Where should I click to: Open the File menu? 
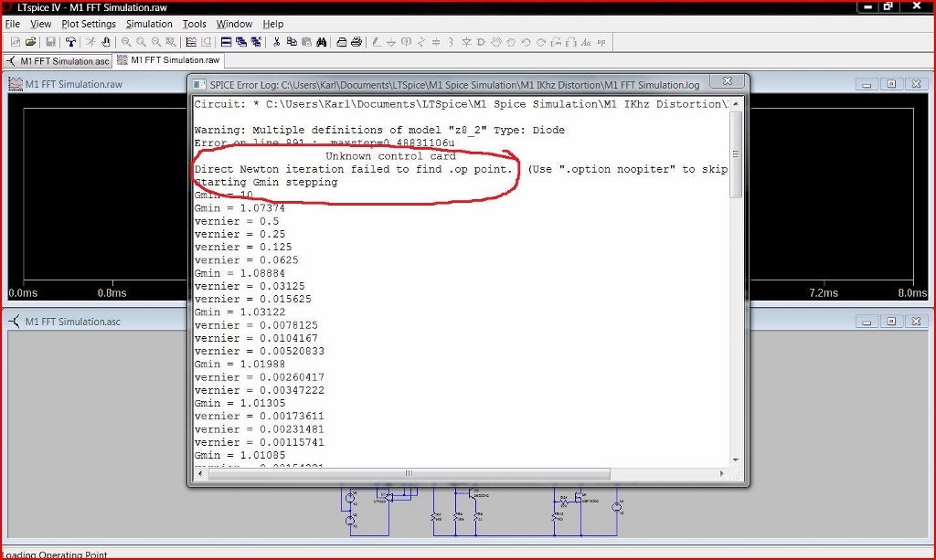point(13,24)
